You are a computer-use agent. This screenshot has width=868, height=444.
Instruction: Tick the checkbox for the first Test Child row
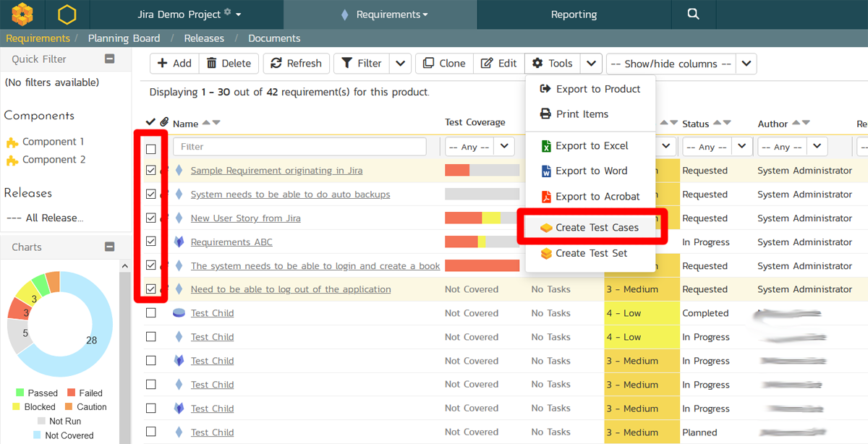point(151,313)
